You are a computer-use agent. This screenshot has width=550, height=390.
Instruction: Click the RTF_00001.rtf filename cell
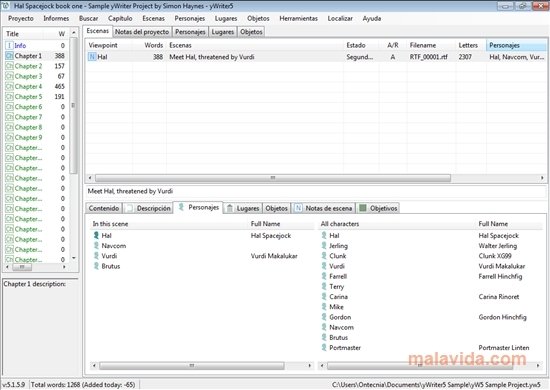click(429, 57)
